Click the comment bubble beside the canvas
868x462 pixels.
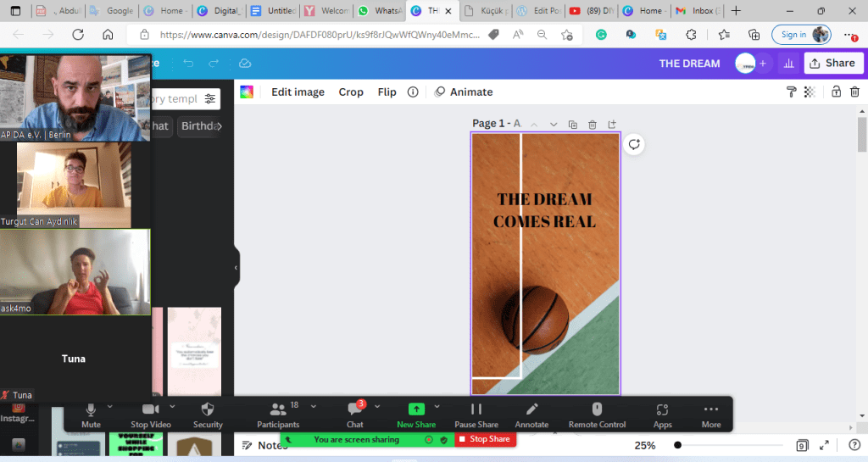[x=634, y=145]
